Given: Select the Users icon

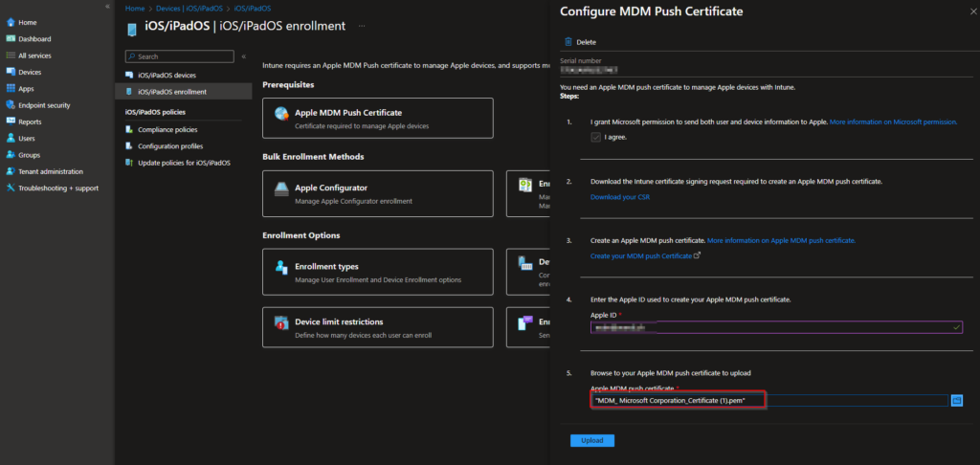Looking at the screenshot, I should (11, 138).
